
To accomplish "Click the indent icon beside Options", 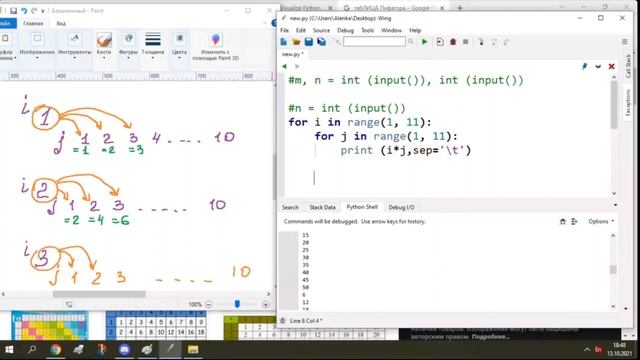I will [x=574, y=221].
